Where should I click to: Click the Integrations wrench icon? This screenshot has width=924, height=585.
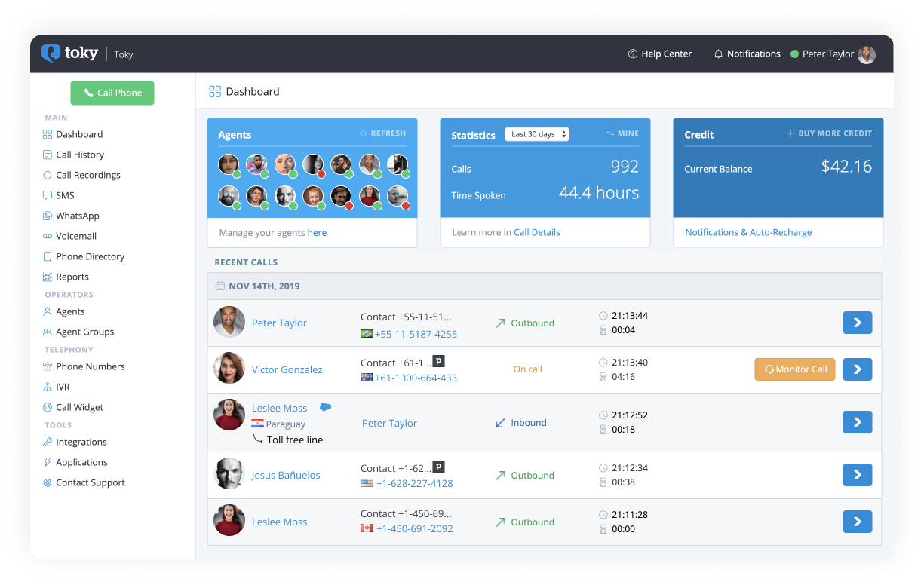(x=48, y=442)
